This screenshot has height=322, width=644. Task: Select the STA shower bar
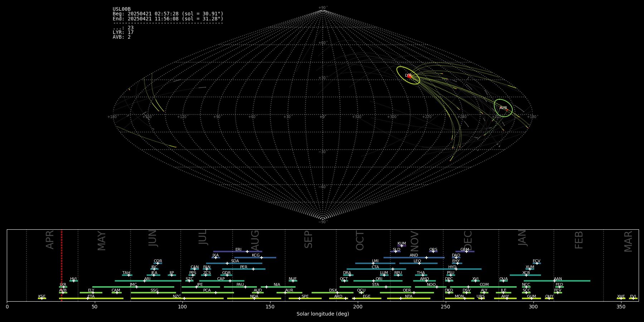[375, 287]
